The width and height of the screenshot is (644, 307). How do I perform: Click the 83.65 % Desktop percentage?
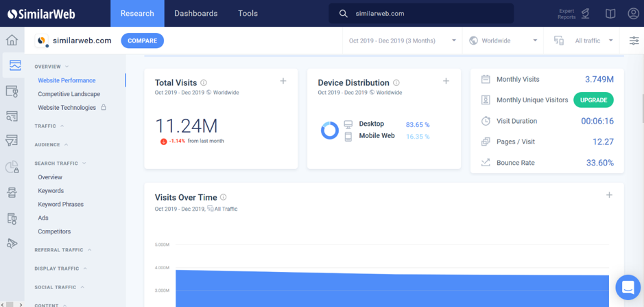[418, 125]
